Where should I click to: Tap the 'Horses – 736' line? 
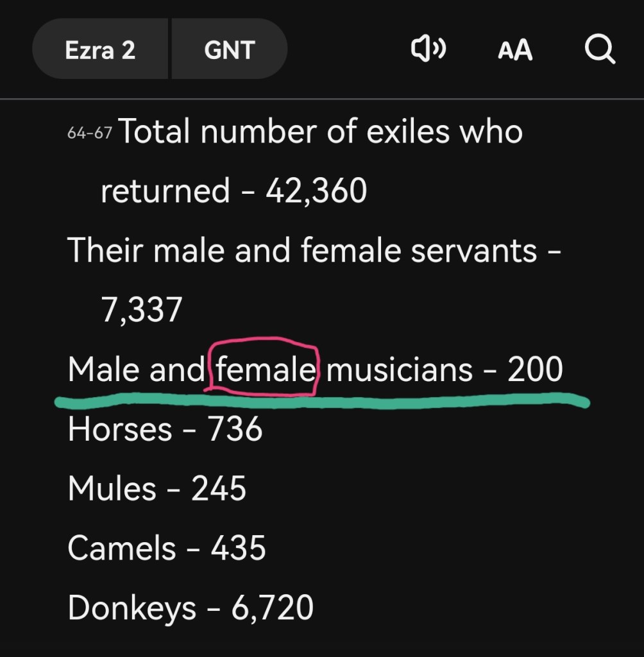pos(165,429)
